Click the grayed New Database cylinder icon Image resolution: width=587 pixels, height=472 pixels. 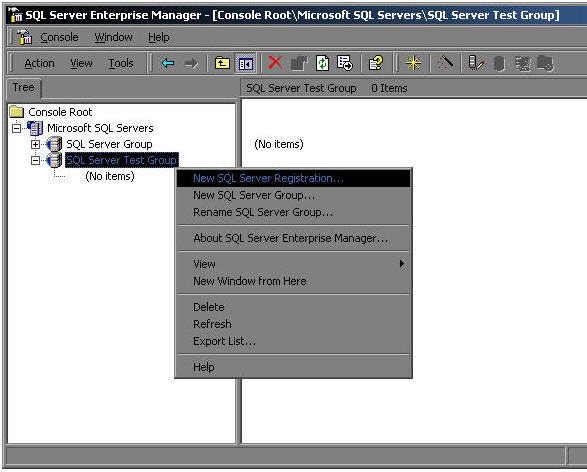click(499, 64)
